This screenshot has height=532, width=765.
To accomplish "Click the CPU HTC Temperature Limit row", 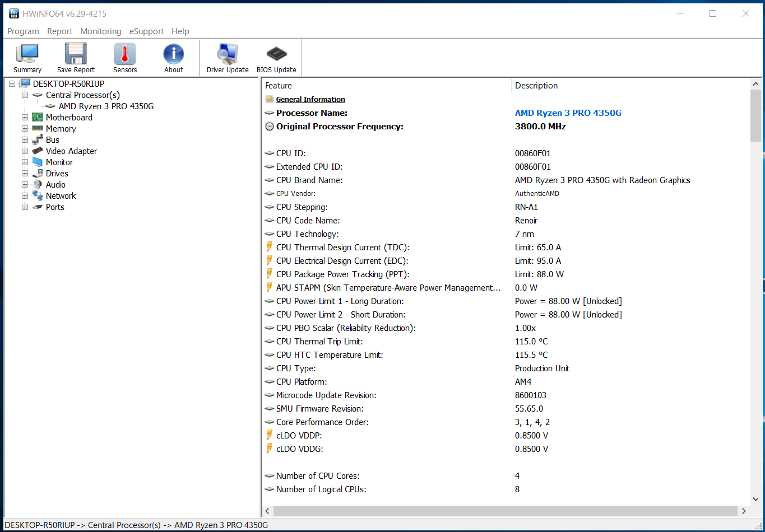I will point(506,354).
